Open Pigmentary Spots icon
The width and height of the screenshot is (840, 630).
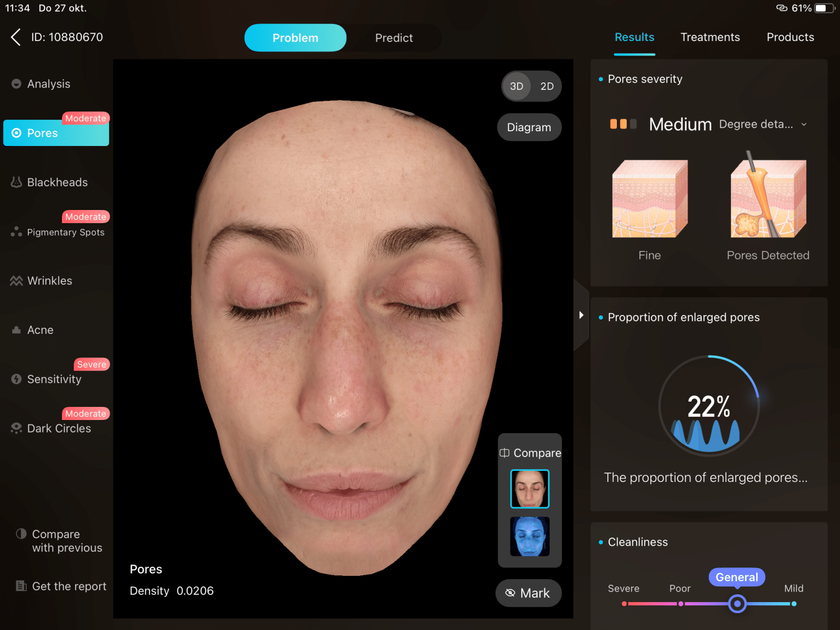coord(16,232)
